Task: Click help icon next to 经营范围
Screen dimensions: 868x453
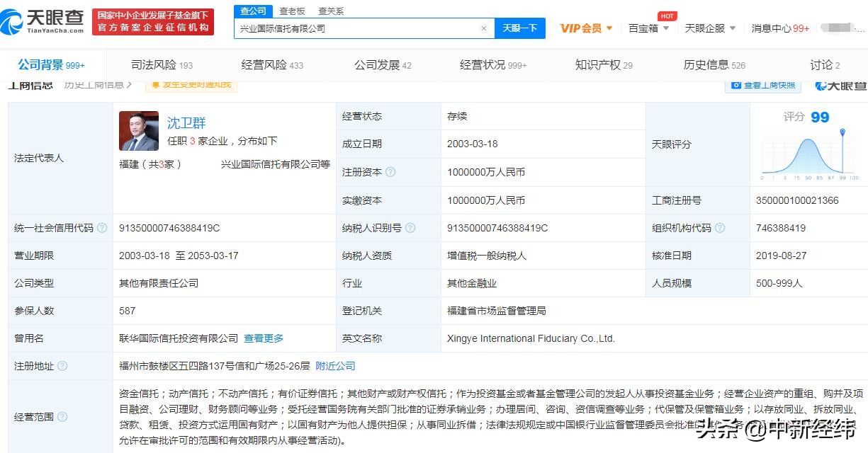Action: click(62, 417)
